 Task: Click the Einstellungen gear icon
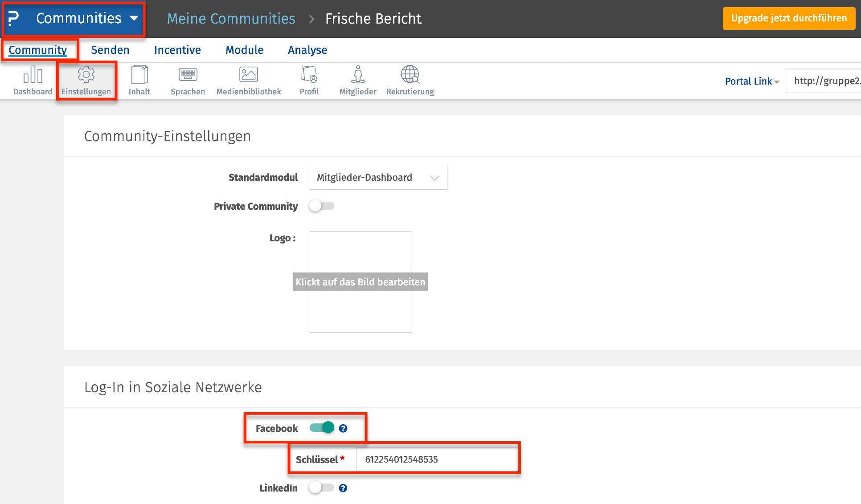point(86,75)
